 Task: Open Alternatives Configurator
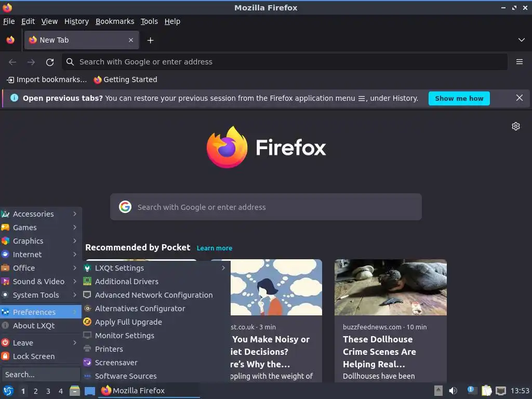[x=156, y=309]
